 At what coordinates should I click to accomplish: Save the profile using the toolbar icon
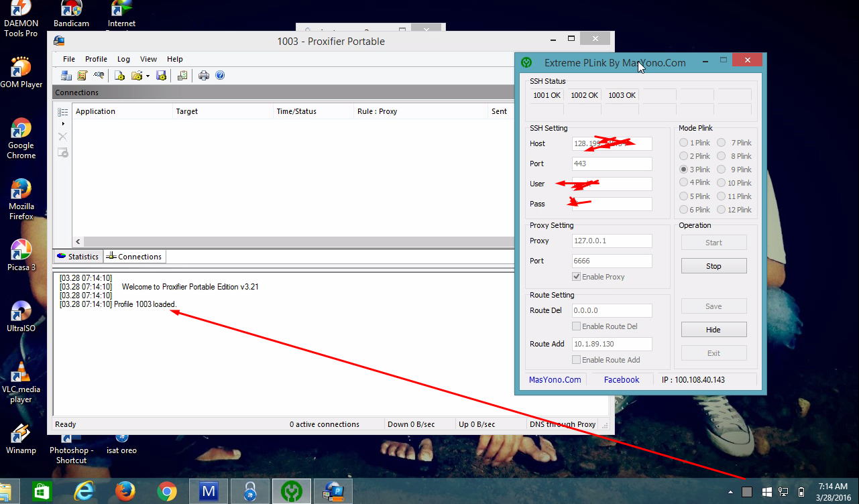[161, 75]
